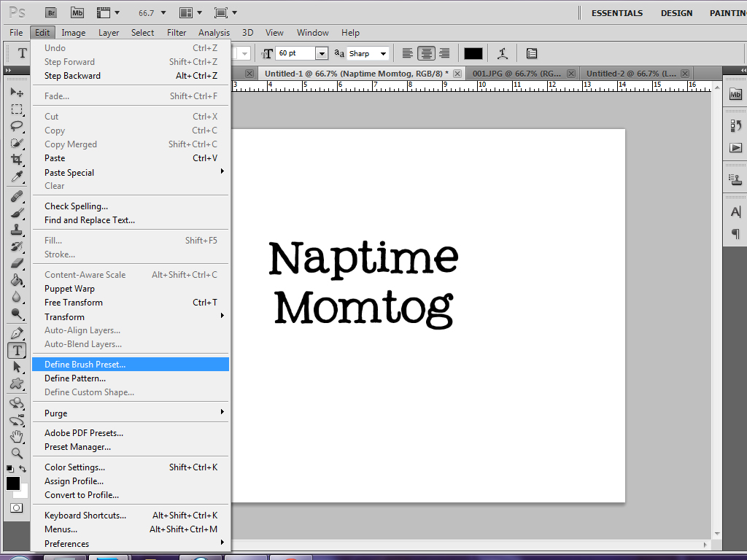Select the Brush tool
Screen dimensions: 747x560
click(x=17, y=213)
